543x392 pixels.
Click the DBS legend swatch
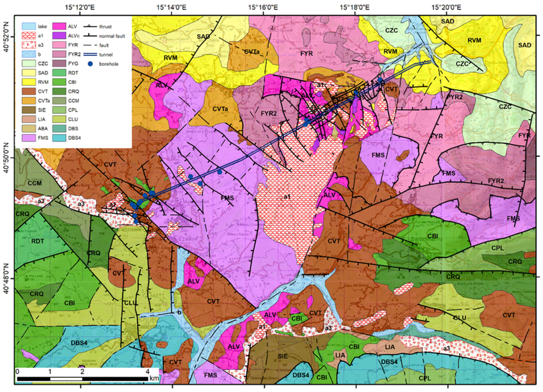pyautogui.click(x=59, y=129)
